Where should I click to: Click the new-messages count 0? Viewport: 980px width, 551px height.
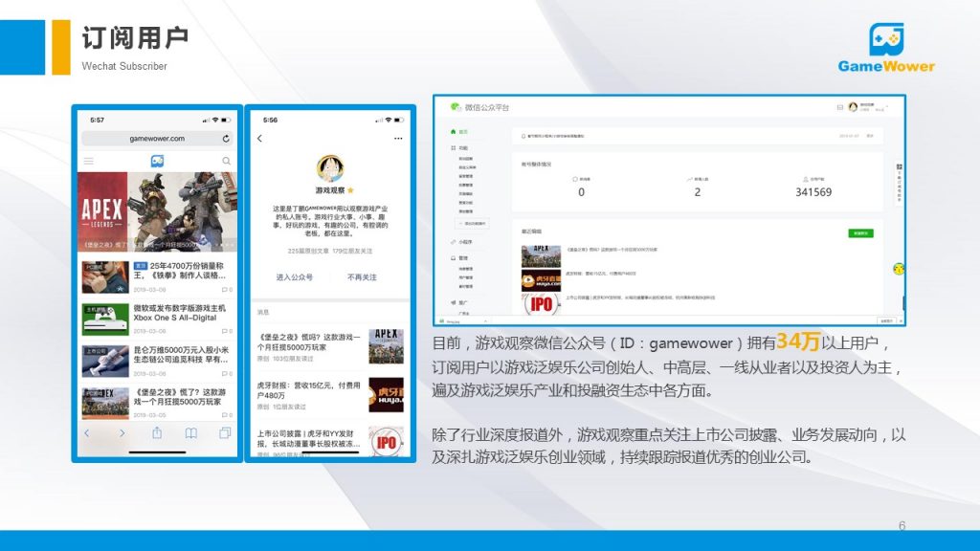point(581,192)
